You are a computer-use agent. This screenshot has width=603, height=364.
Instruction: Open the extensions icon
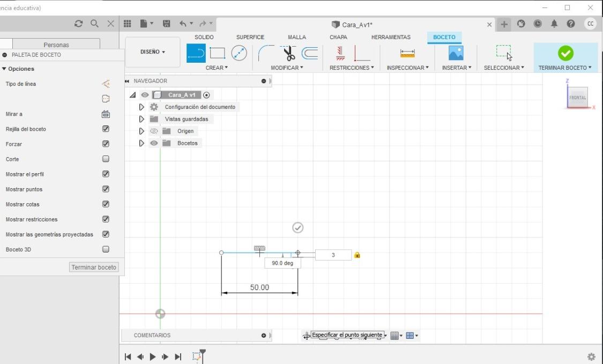[x=521, y=24]
